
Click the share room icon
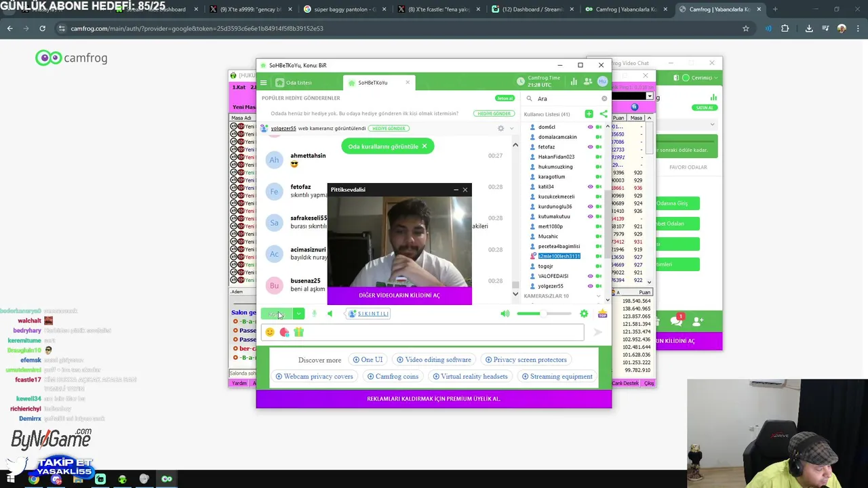click(x=603, y=114)
